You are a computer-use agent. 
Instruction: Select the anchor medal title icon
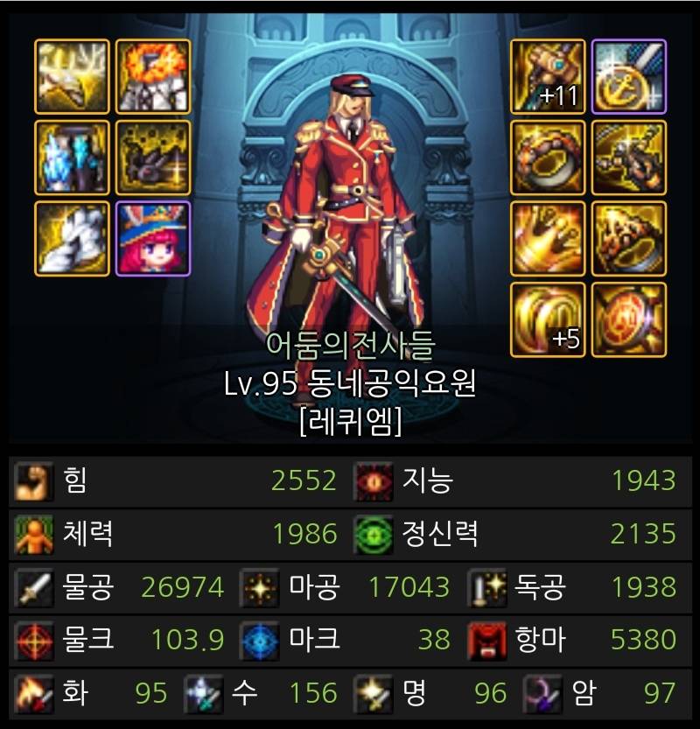click(629, 77)
